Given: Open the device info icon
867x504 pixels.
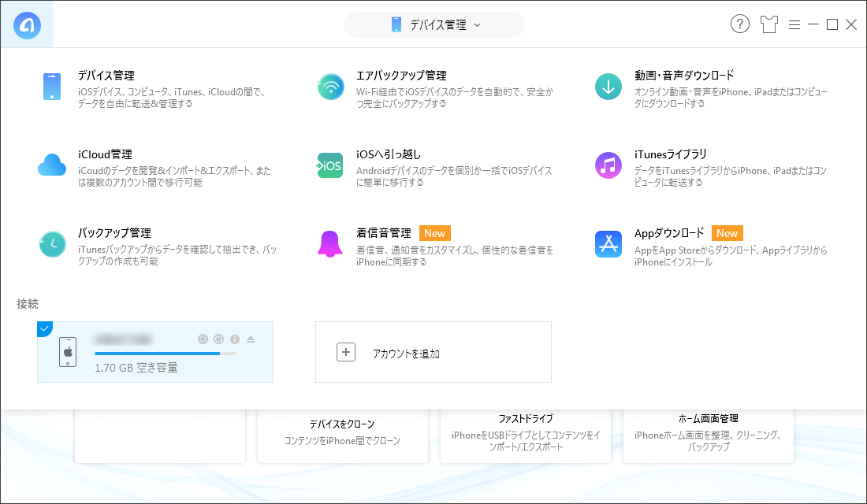Looking at the screenshot, I should (x=234, y=339).
